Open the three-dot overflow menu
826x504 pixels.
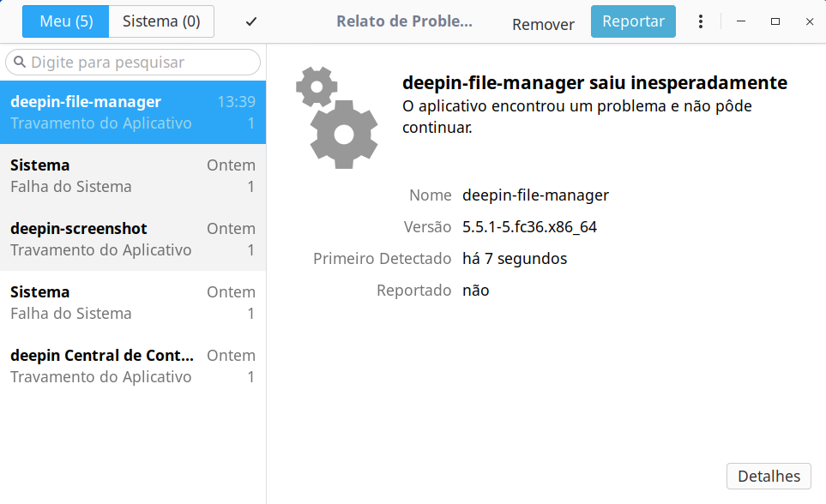point(701,21)
